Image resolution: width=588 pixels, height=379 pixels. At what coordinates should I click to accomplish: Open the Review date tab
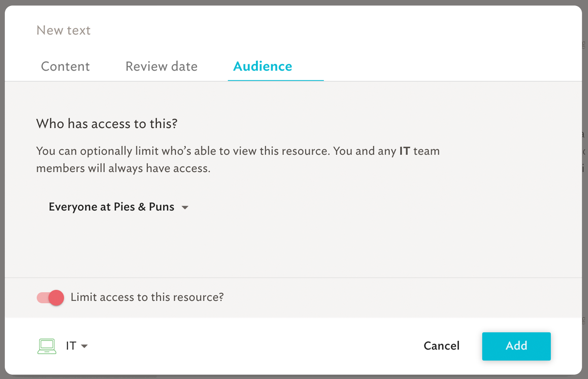(x=161, y=66)
